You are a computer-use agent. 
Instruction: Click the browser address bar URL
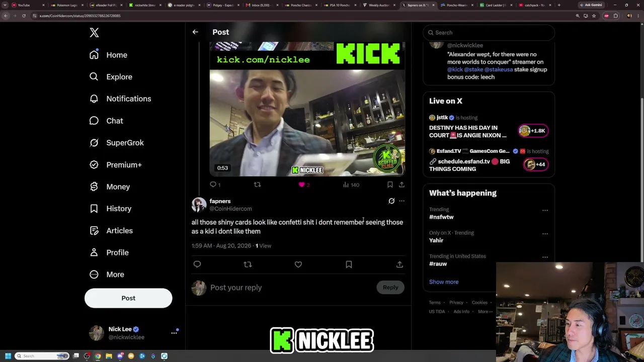[x=80, y=16]
